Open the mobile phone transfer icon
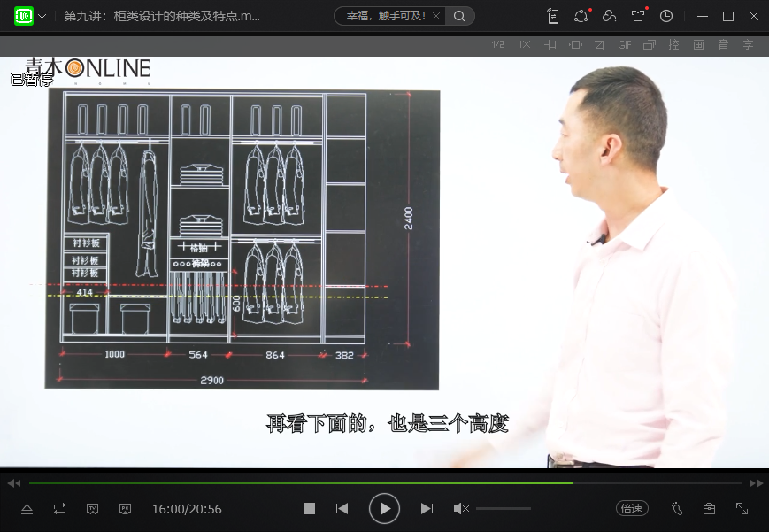Viewport: 769px width, 532px height. pyautogui.click(x=553, y=16)
